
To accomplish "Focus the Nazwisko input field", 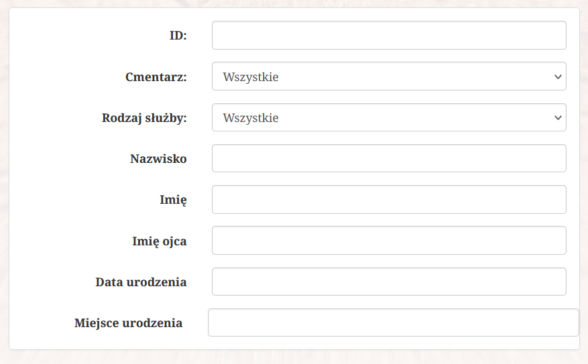I will coord(389,159).
